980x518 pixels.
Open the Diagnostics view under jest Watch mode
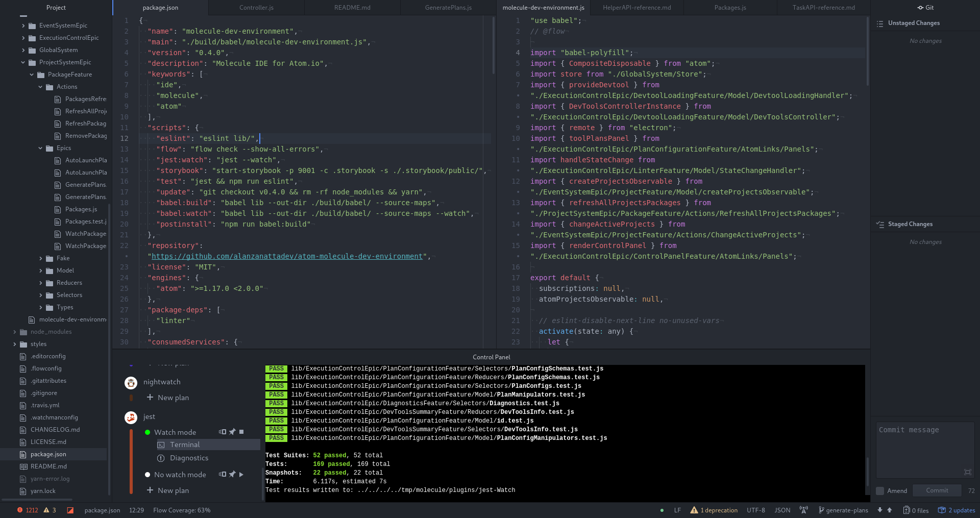pyautogui.click(x=189, y=458)
